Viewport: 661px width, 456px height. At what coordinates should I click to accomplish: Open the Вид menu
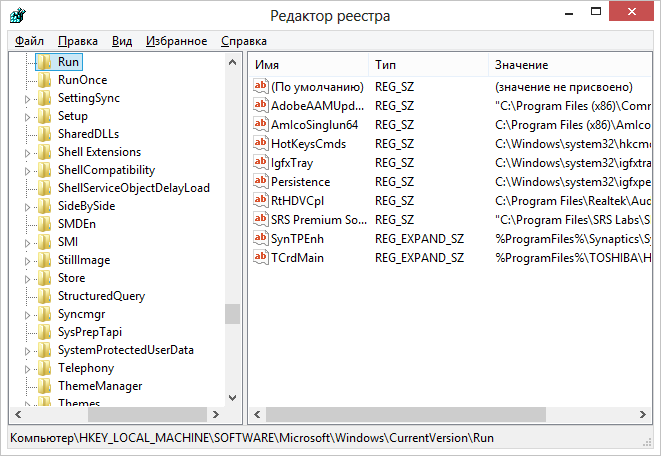(122, 41)
